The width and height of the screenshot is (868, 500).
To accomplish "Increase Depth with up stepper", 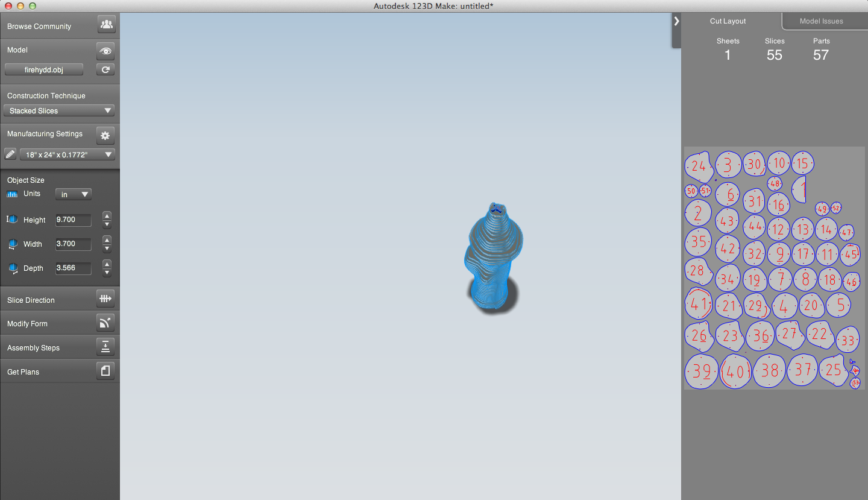I will coord(107,264).
